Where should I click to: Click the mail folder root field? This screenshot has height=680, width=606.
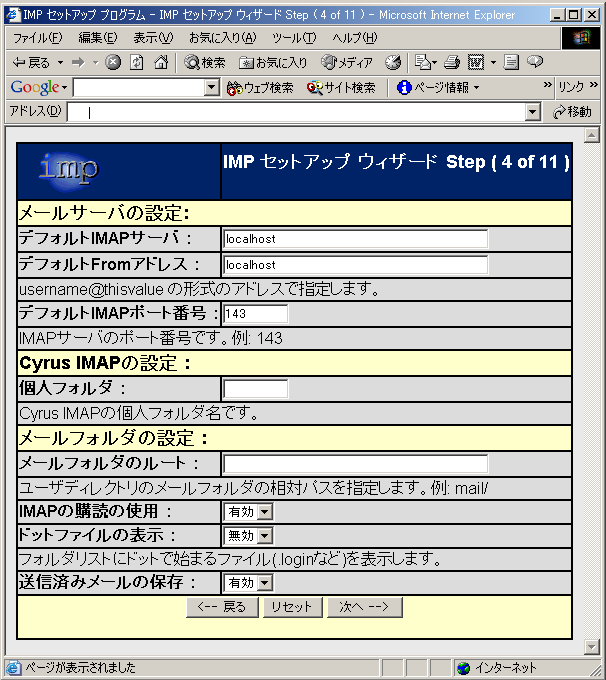coord(355,464)
